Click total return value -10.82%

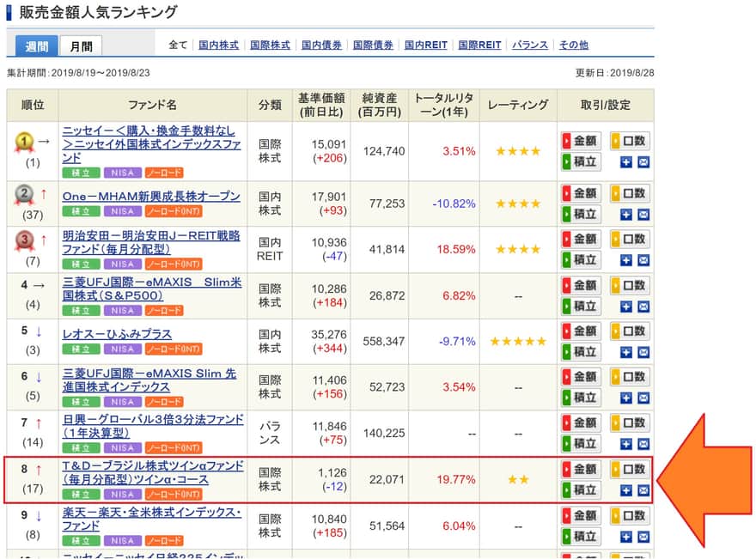pos(454,204)
